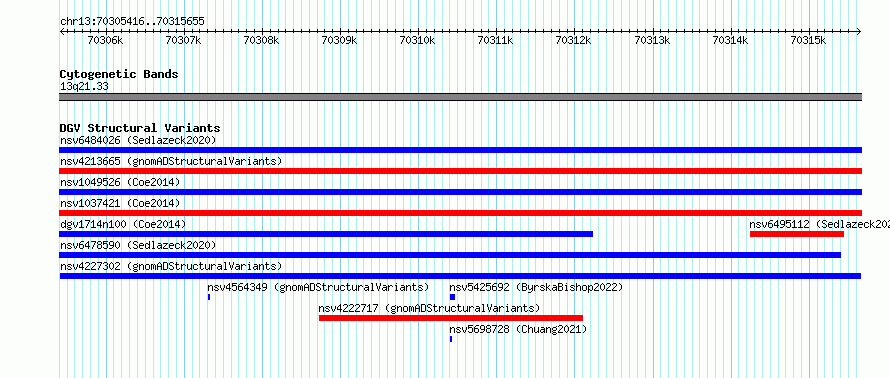Click the 13q21.33 band label

click(x=84, y=87)
